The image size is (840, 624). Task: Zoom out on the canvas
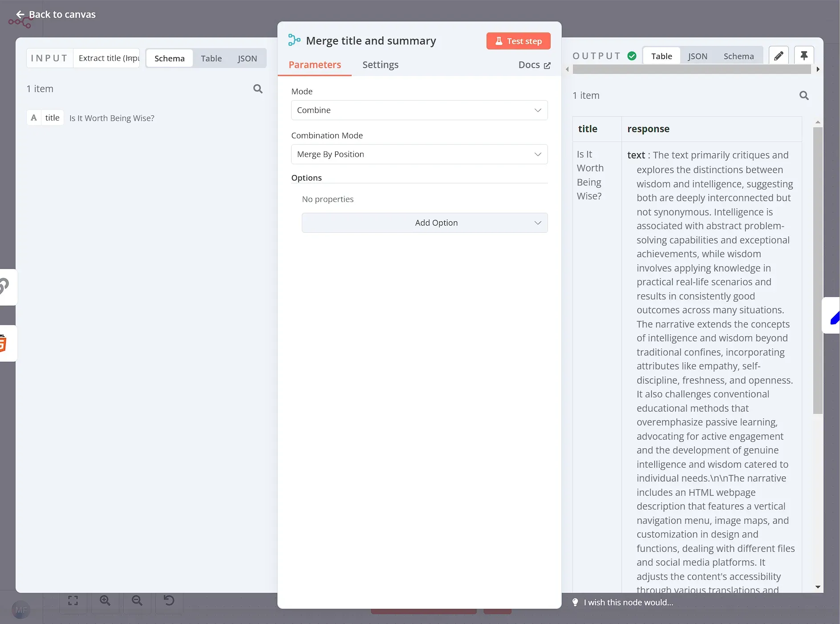point(137,600)
